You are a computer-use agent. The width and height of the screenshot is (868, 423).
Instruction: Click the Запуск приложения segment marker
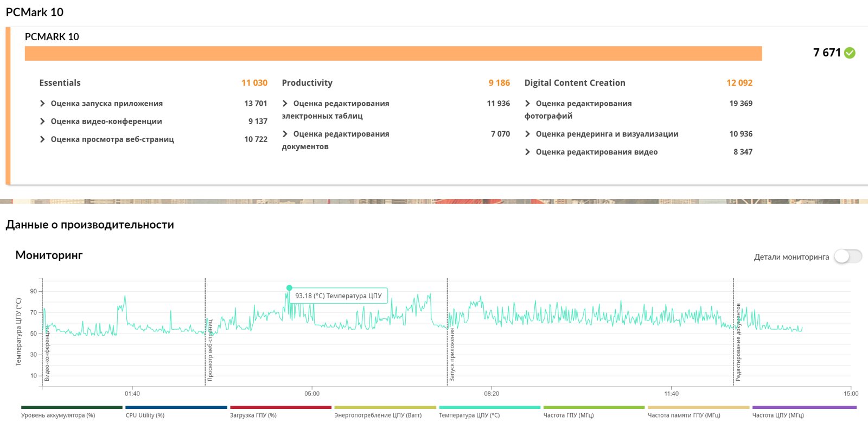click(x=447, y=332)
